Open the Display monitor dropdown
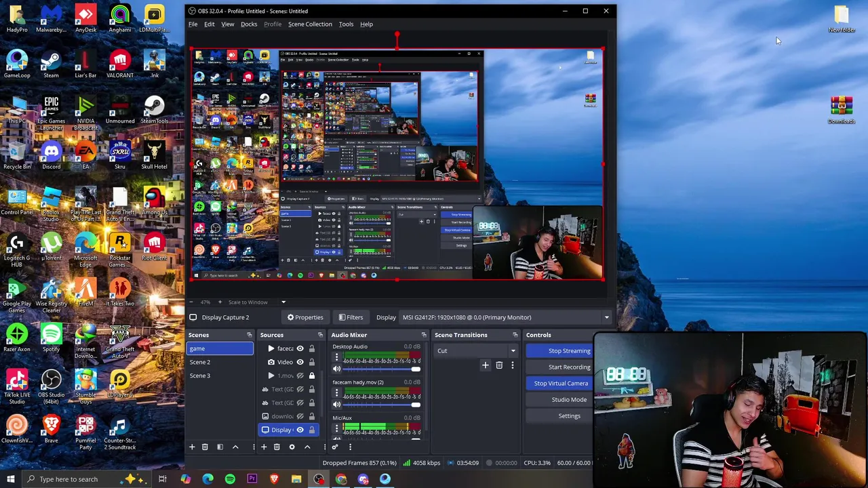Screen dimensions: 868x488 click(506, 317)
